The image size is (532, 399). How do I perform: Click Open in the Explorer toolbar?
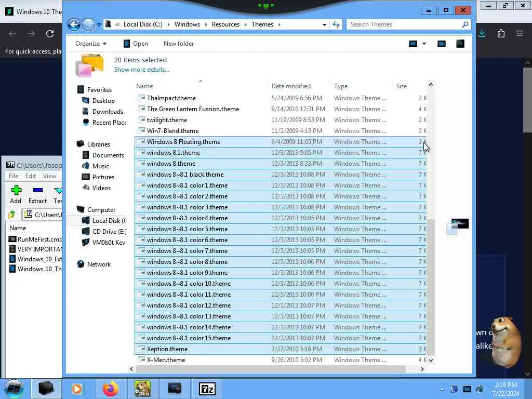136,44
